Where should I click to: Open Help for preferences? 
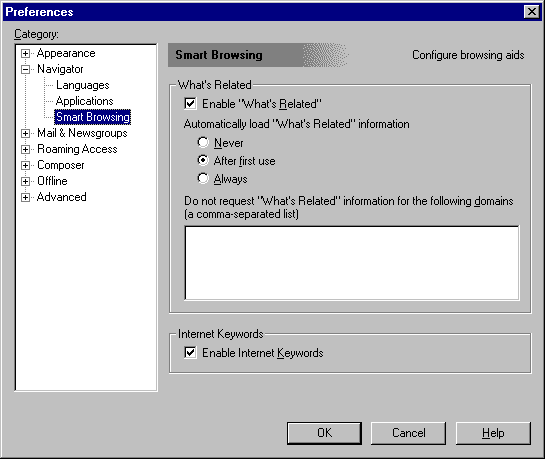493,433
